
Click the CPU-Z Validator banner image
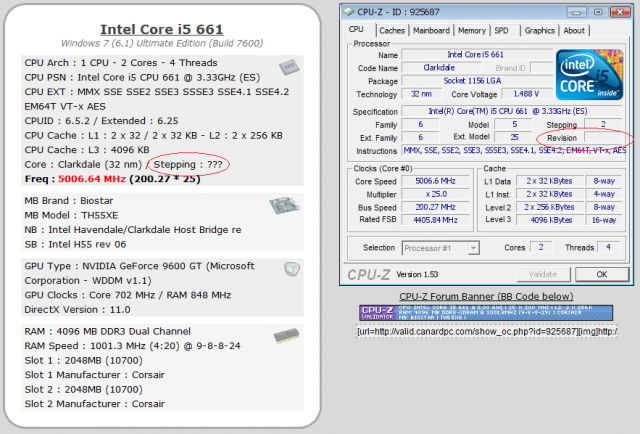(486, 313)
